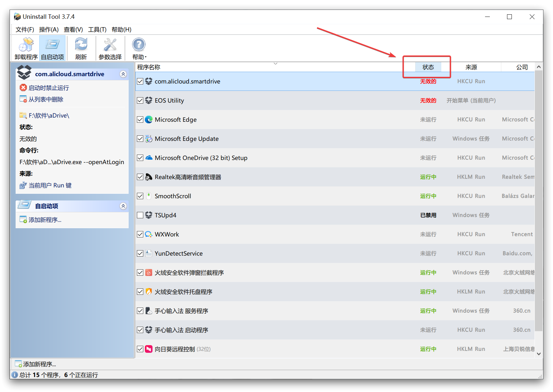The image size is (553, 392).
Task: Click the 向日葵远程控制 red icon
Action: [x=149, y=349]
